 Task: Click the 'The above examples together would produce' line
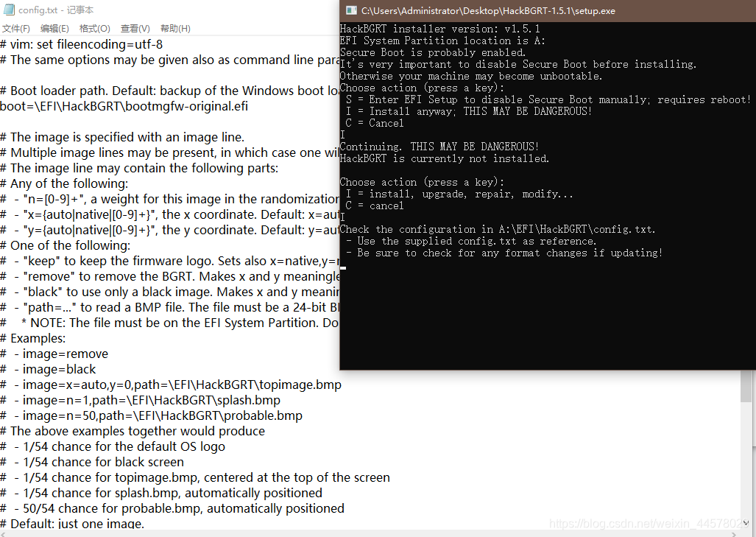click(133, 431)
